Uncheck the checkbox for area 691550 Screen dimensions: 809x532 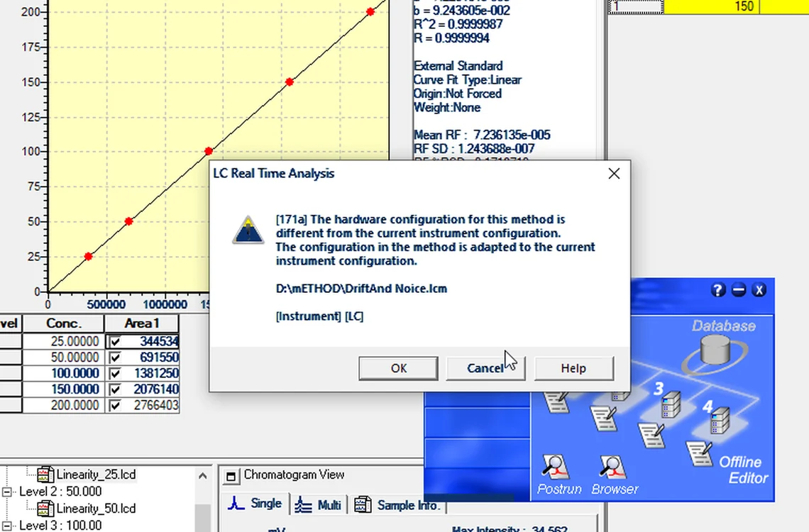coord(115,358)
